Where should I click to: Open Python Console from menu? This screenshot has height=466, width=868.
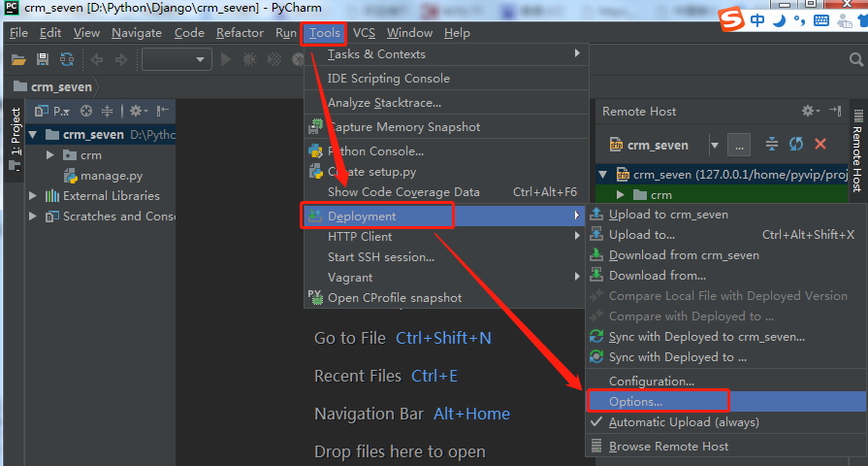click(x=445, y=151)
